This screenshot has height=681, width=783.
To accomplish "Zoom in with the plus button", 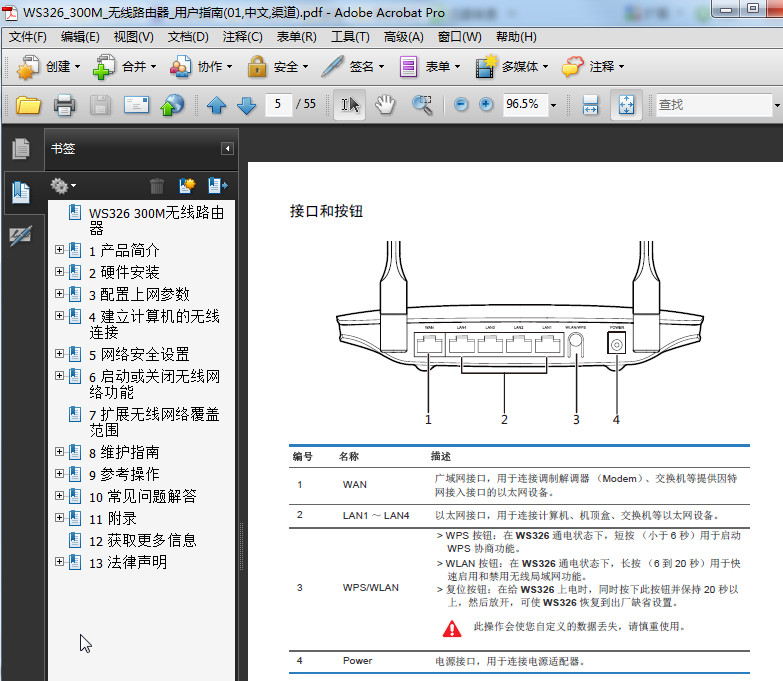I will [x=485, y=104].
